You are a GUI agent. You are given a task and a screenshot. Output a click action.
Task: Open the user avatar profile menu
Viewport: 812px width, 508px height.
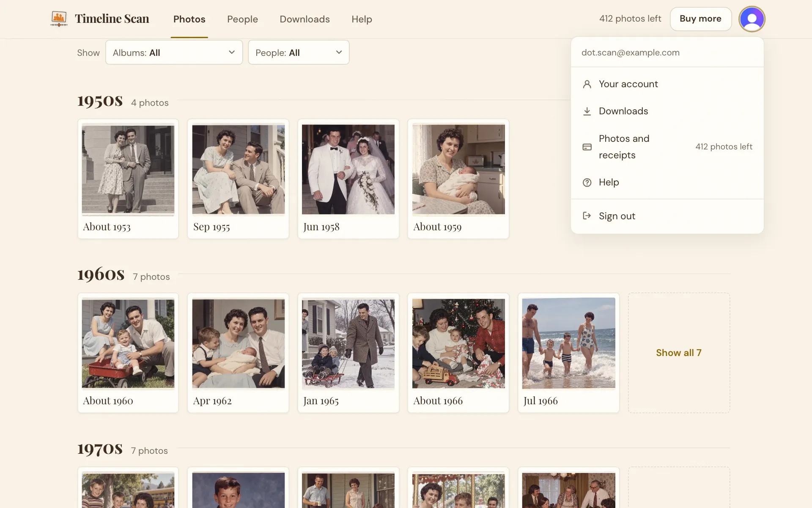752,19
